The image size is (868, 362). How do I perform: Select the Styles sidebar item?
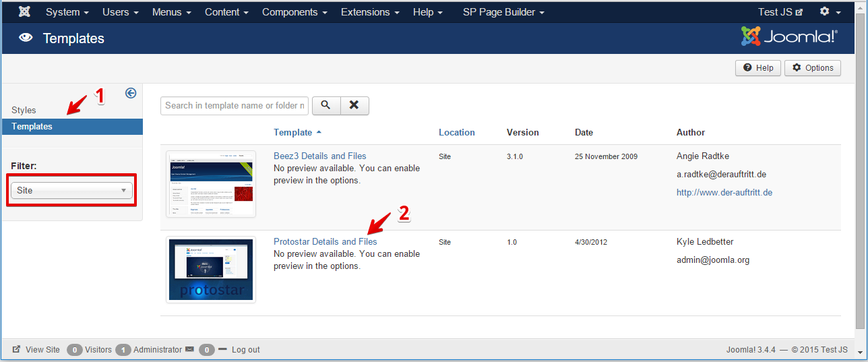(x=24, y=110)
